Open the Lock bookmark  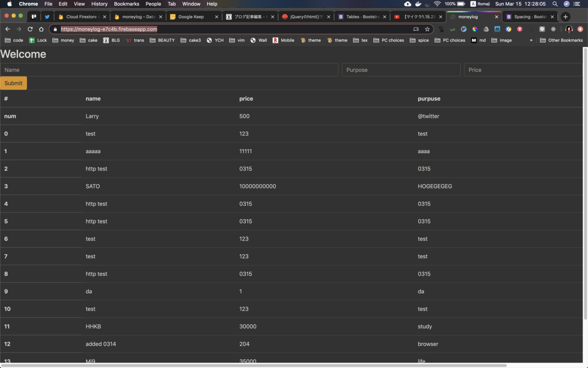click(x=38, y=40)
